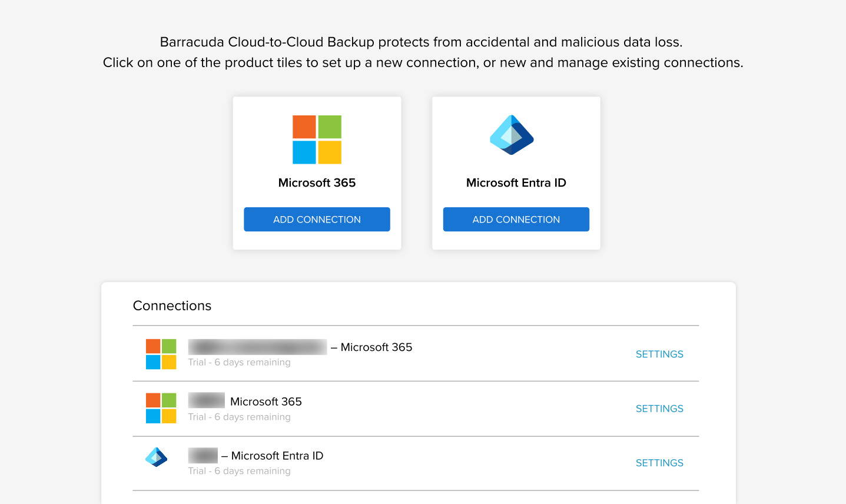Add a Microsoft 365 connection
The image size is (846, 504).
(317, 219)
